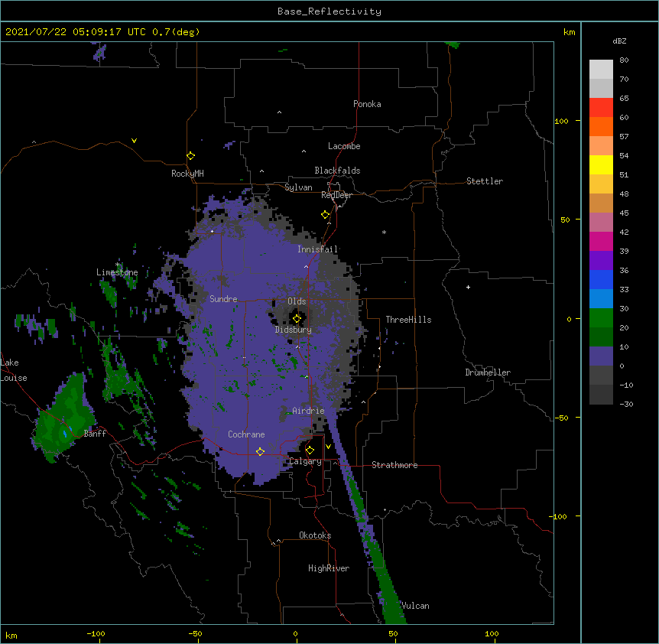The width and height of the screenshot is (659, 644).
Task: Click the Sundre city label
Action: pos(223,299)
